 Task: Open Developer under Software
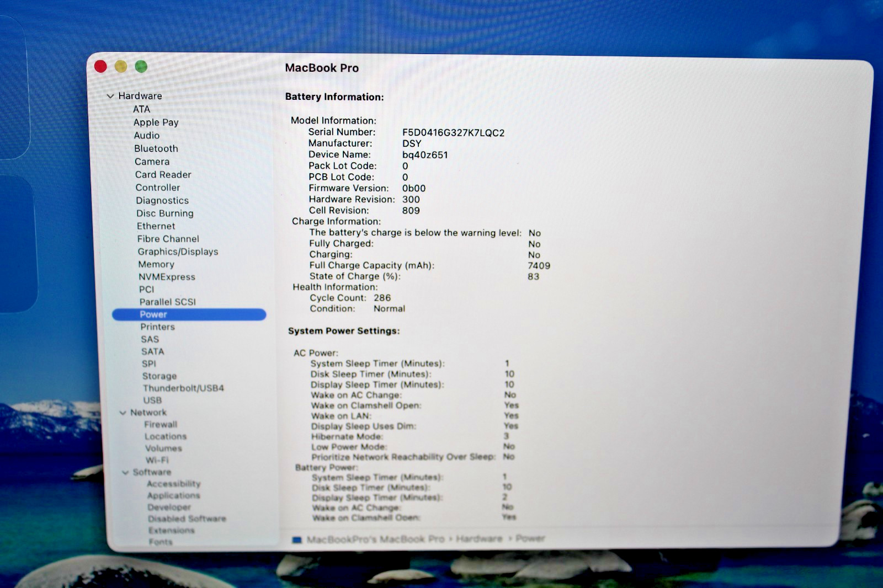tap(169, 507)
